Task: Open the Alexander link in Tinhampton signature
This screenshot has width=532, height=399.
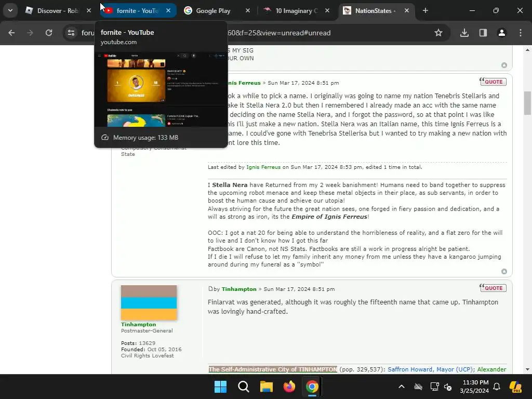Action: point(491,369)
